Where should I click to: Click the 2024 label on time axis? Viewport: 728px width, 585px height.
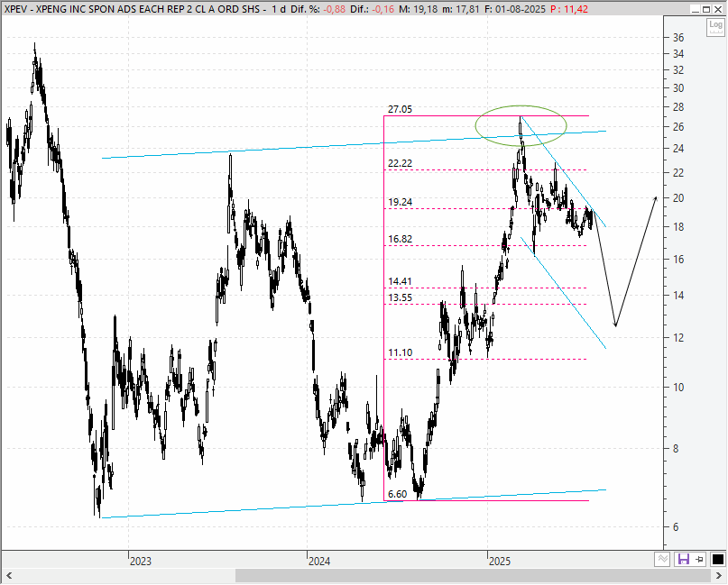point(319,562)
